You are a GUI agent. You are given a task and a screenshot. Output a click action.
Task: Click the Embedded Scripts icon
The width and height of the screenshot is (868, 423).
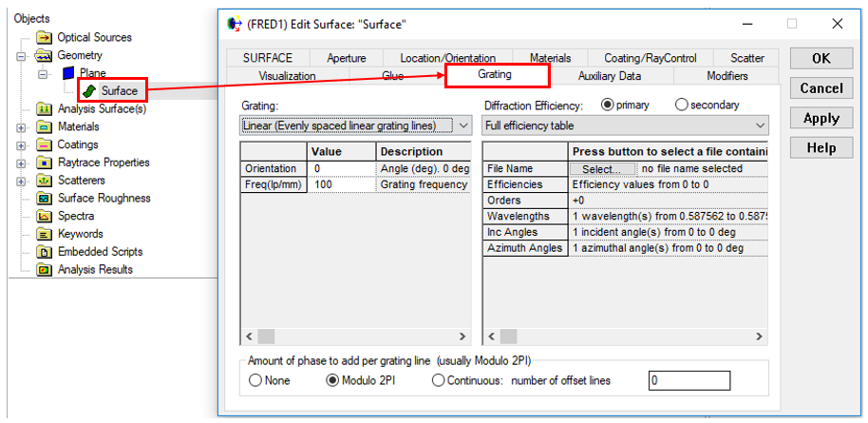coord(44,252)
